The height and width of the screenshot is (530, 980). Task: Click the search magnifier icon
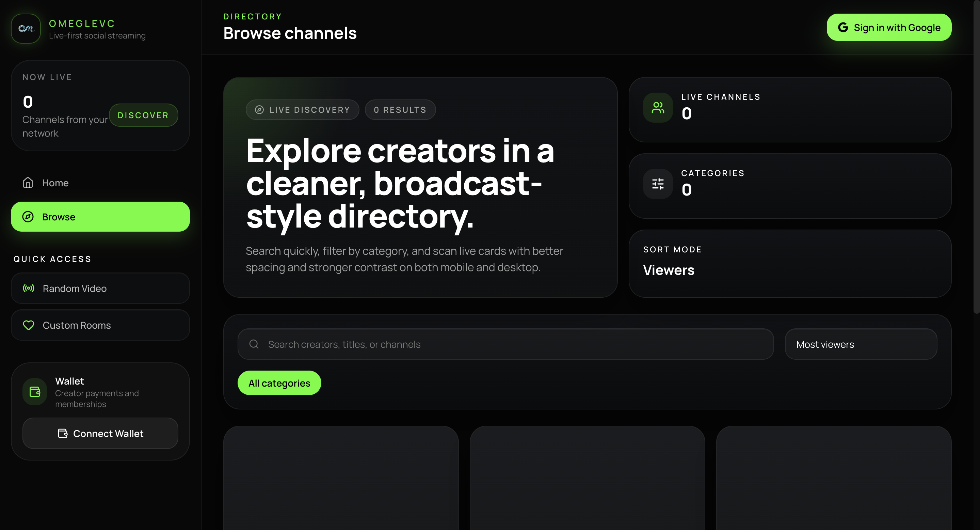coord(254,344)
